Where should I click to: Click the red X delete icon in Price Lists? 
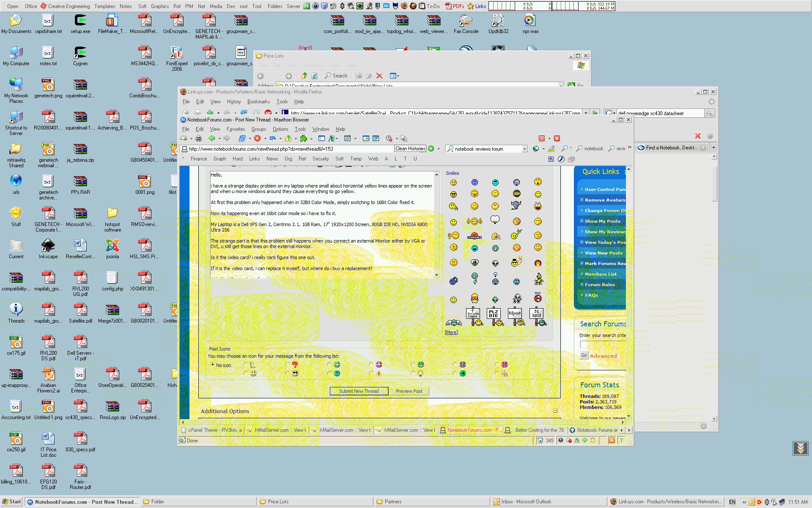(x=379, y=76)
